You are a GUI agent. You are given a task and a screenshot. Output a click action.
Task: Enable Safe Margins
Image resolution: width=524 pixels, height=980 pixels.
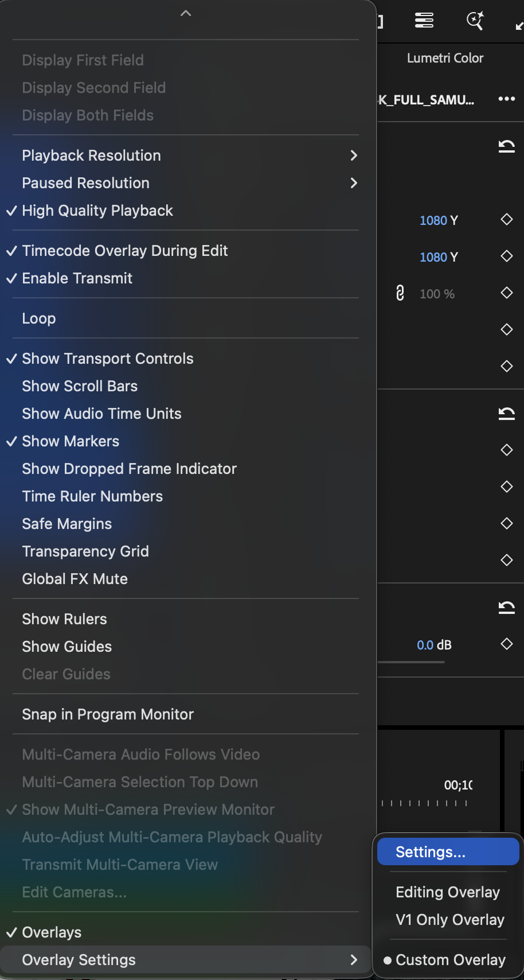click(x=67, y=523)
